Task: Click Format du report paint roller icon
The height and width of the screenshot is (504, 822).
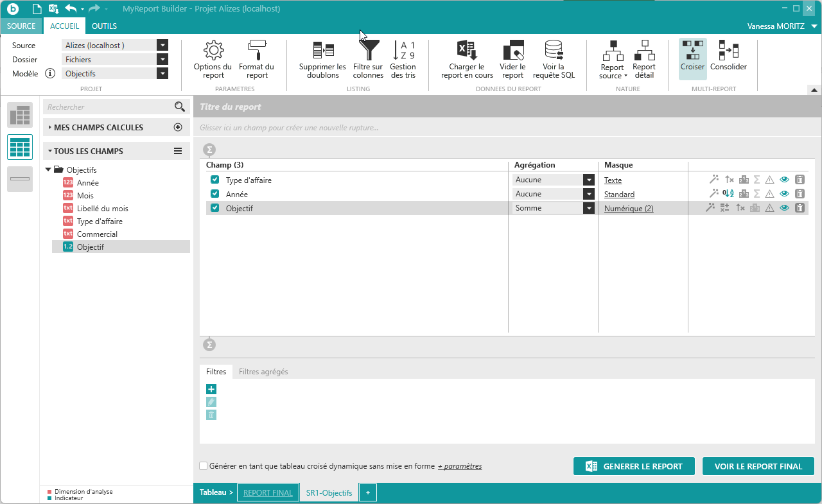Action: (x=256, y=51)
